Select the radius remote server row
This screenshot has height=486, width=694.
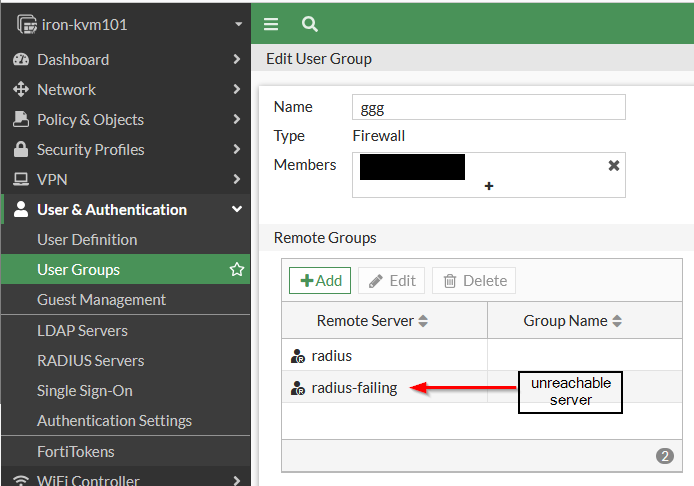coord(482,355)
